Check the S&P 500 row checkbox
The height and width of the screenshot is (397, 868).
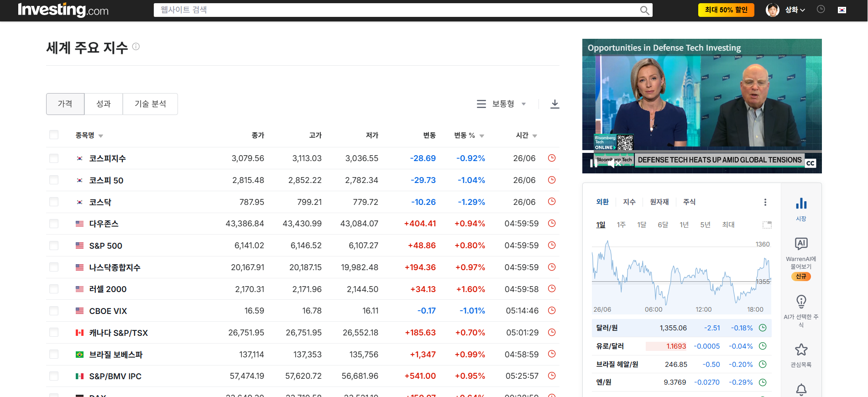(x=54, y=246)
